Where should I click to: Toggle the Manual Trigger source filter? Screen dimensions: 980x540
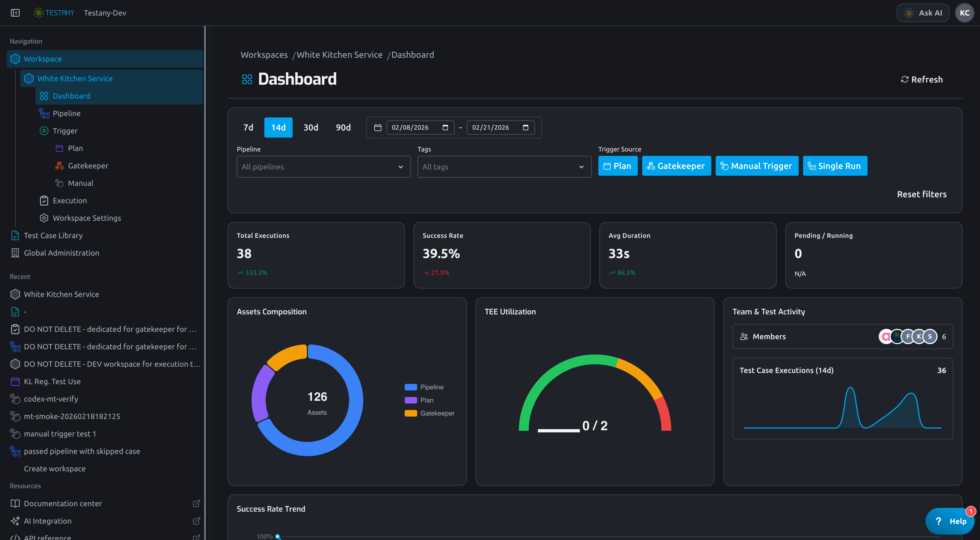757,166
